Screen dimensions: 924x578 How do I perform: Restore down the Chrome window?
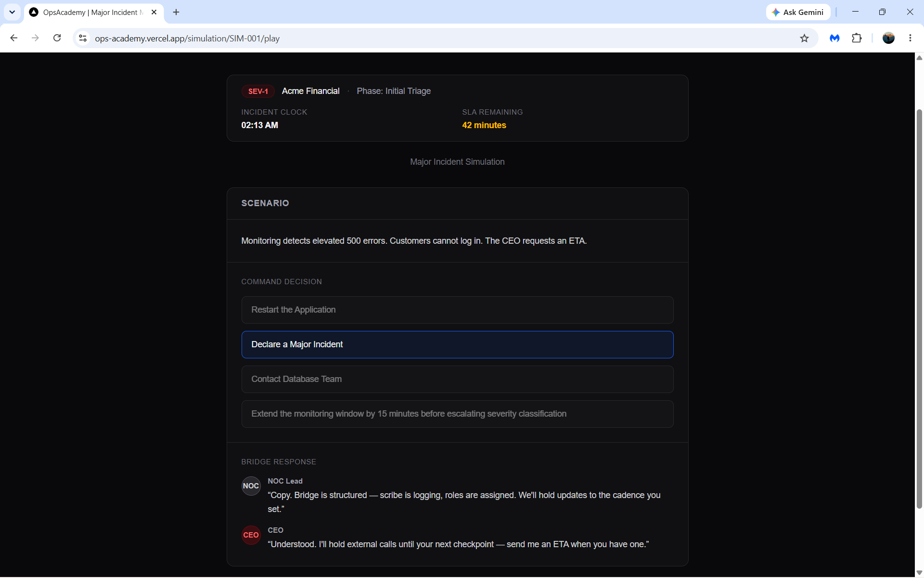(882, 12)
